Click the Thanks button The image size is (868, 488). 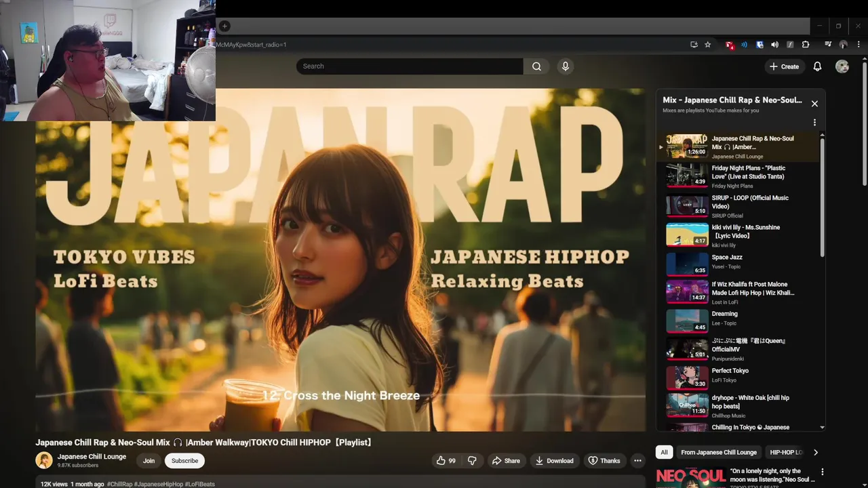(604, 461)
